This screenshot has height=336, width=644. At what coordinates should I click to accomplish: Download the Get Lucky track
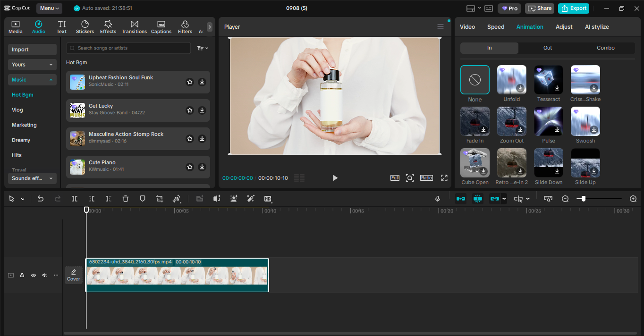[x=202, y=110]
